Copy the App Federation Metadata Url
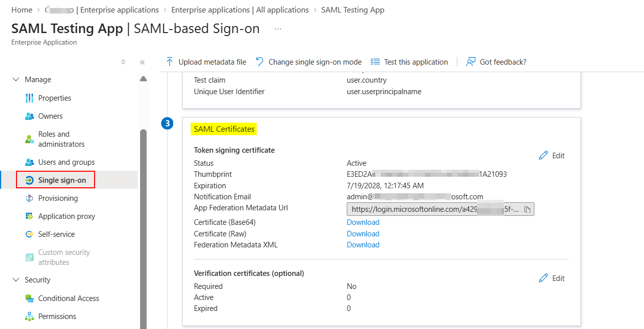Viewport: 644px width, 329px height. coord(527,209)
